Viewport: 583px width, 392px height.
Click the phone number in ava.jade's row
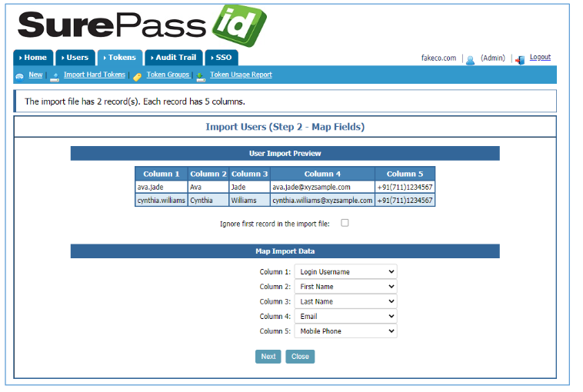click(x=405, y=188)
